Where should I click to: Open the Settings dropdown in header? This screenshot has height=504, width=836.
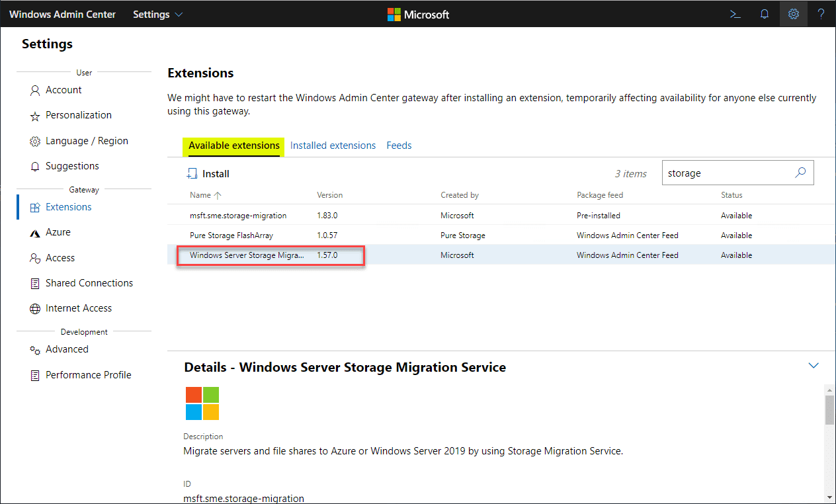pyautogui.click(x=157, y=15)
